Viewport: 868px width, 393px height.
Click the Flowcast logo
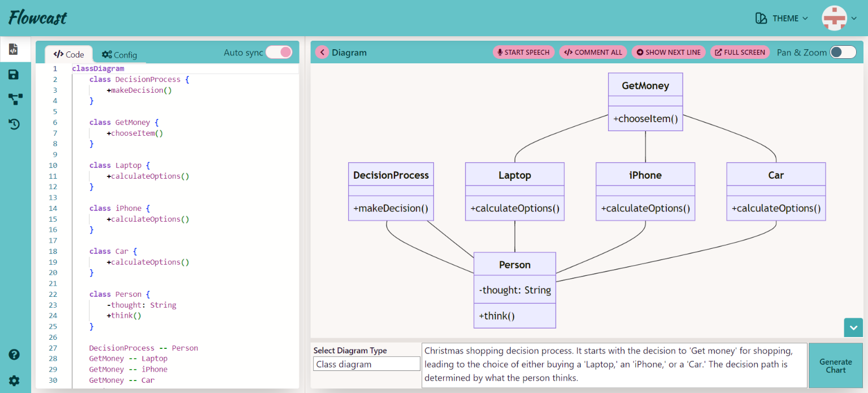38,18
